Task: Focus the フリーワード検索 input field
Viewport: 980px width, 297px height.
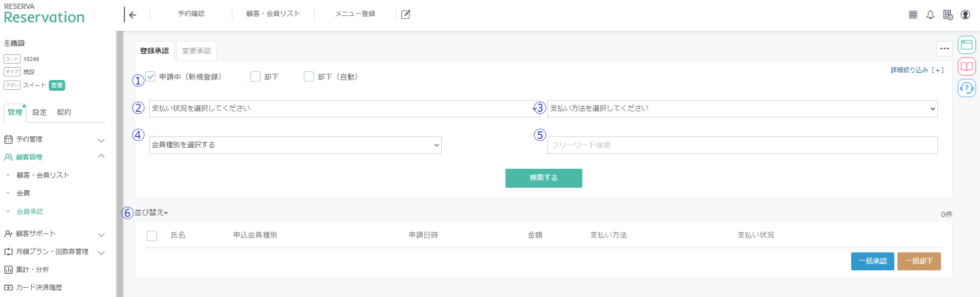Action: (x=742, y=145)
